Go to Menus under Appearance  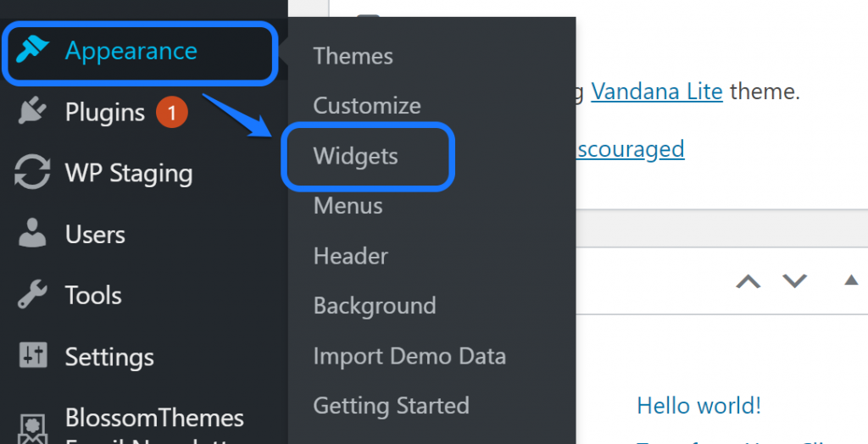pos(348,206)
